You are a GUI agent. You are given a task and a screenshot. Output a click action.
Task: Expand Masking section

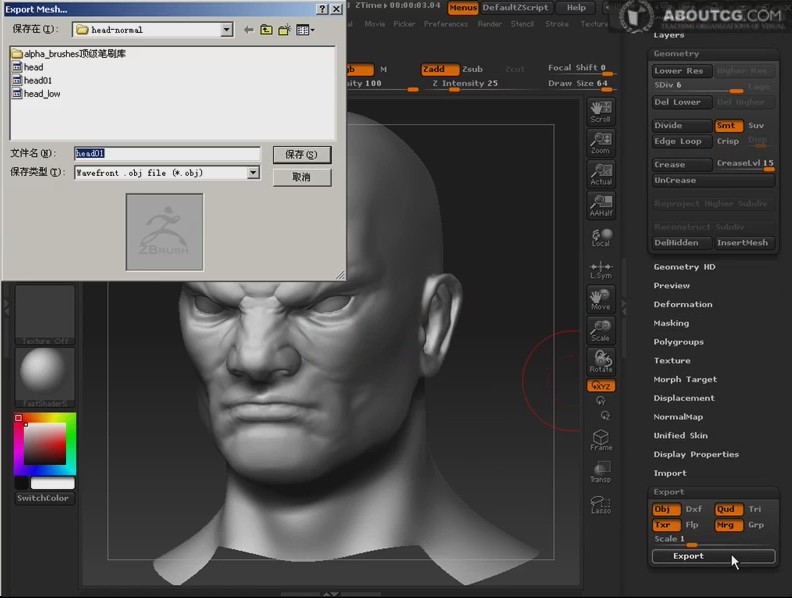pos(671,323)
